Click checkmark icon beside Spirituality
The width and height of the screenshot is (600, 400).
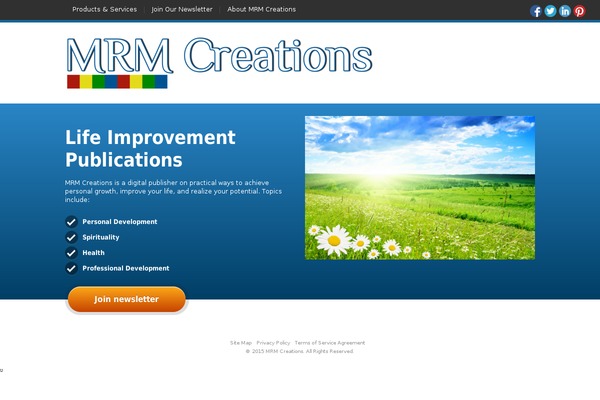71,237
